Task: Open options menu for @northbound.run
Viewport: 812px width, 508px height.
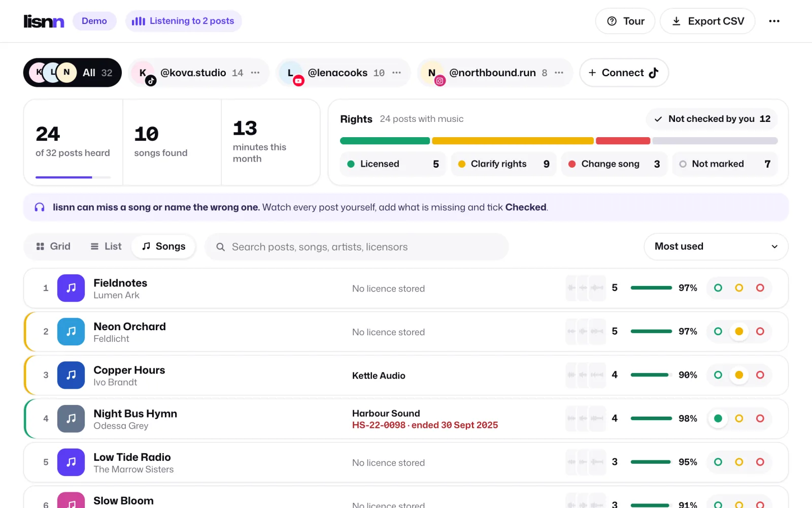Action: click(559, 73)
